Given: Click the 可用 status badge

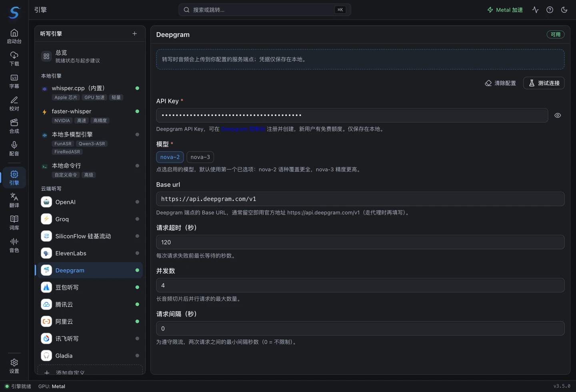Looking at the screenshot, I should coord(555,35).
